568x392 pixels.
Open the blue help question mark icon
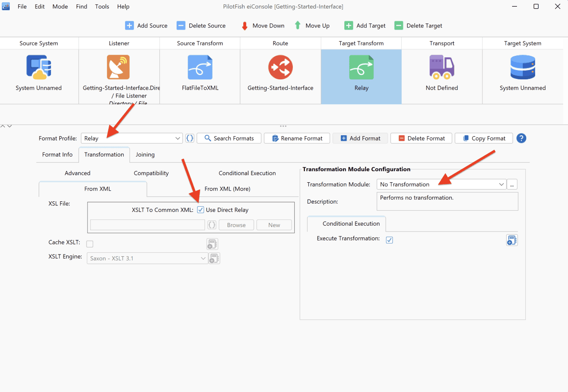[521, 138]
